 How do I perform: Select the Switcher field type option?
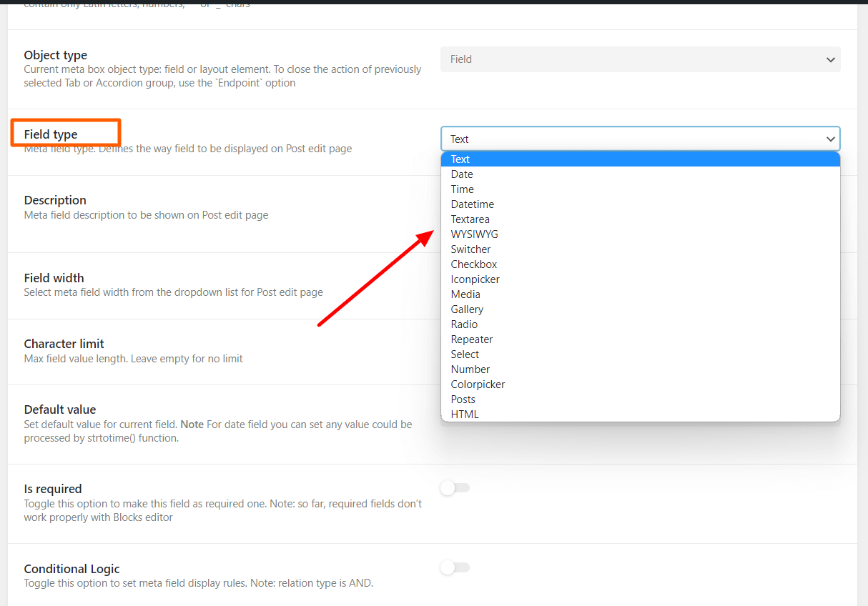pyautogui.click(x=640, y=249)
